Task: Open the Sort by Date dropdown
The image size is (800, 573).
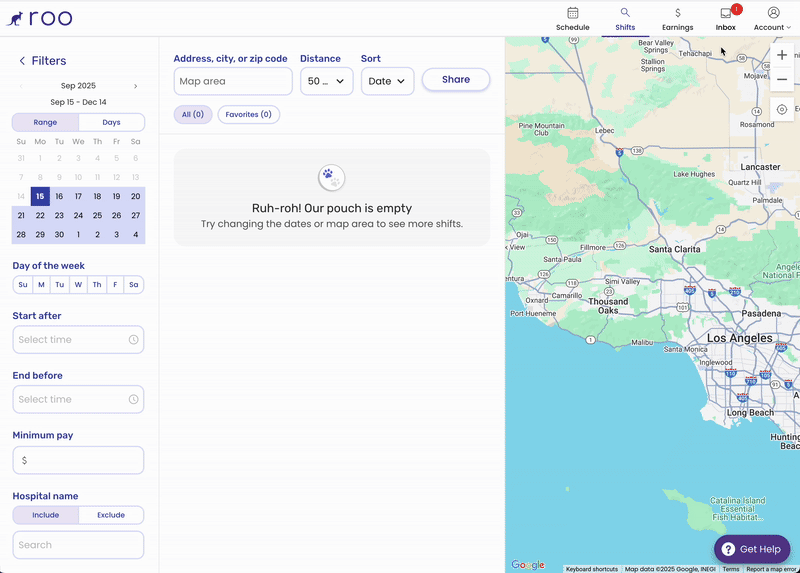Action: pos(387,81)
